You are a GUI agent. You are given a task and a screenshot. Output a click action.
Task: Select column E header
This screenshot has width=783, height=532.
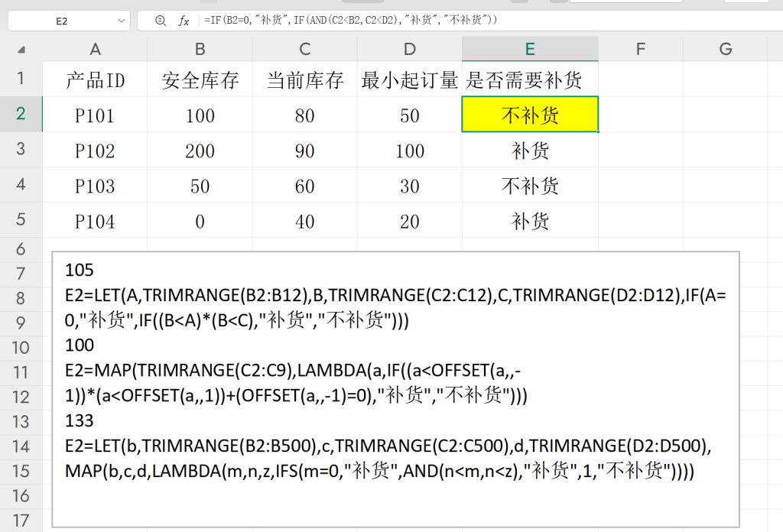[x=530, y=49]
